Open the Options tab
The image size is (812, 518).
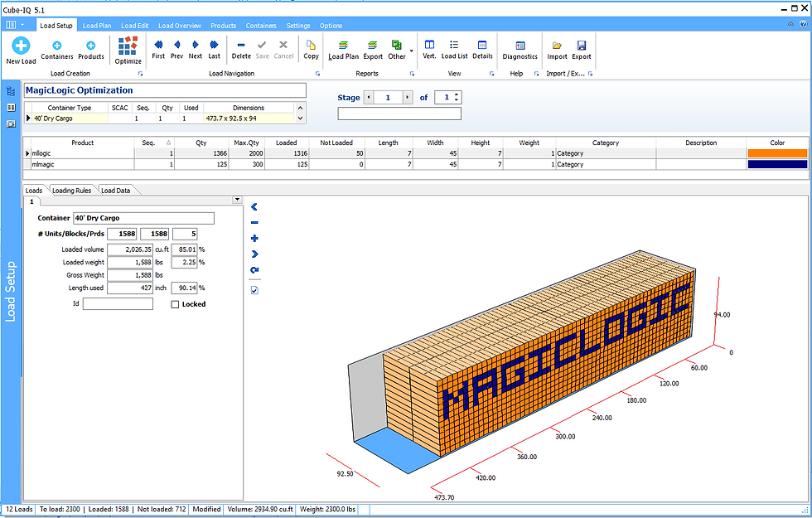click(x=331, y=26)
